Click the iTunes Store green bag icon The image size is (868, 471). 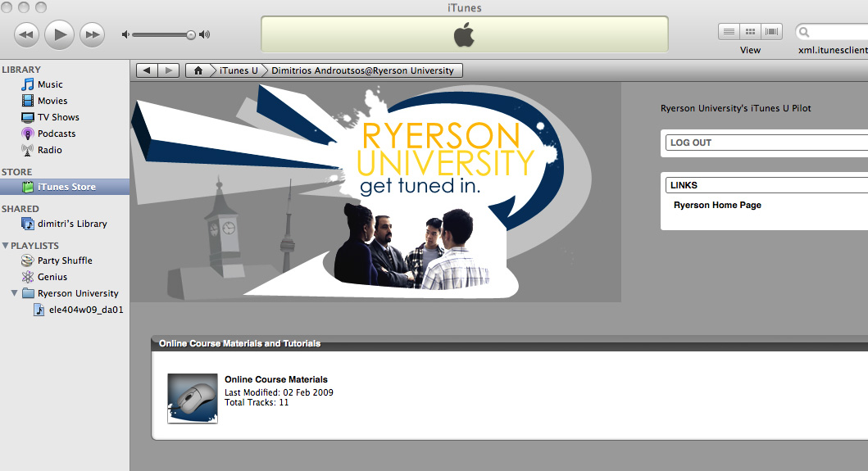click(x=27, y=187)
